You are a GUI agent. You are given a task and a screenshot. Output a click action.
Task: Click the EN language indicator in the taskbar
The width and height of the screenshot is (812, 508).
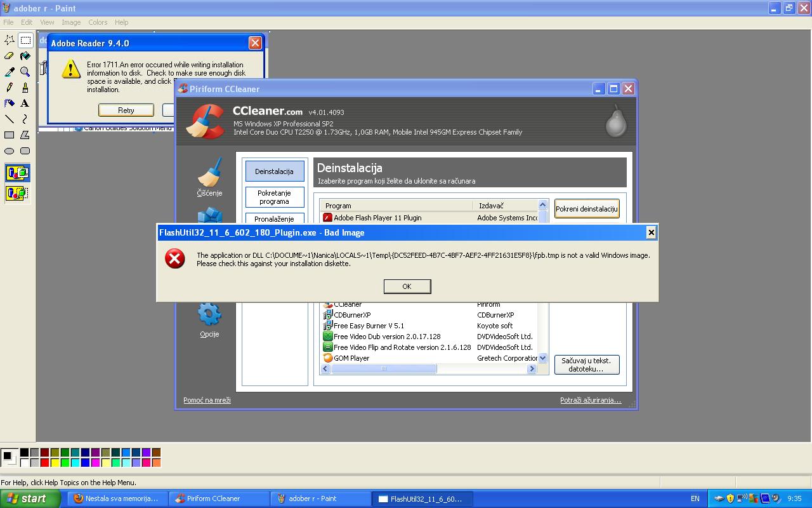tap(695, 498)
